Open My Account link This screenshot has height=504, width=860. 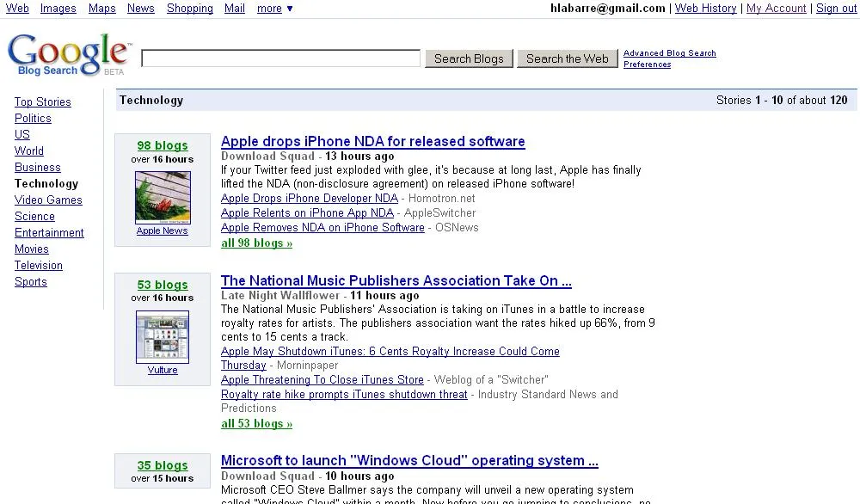(776, 9)
